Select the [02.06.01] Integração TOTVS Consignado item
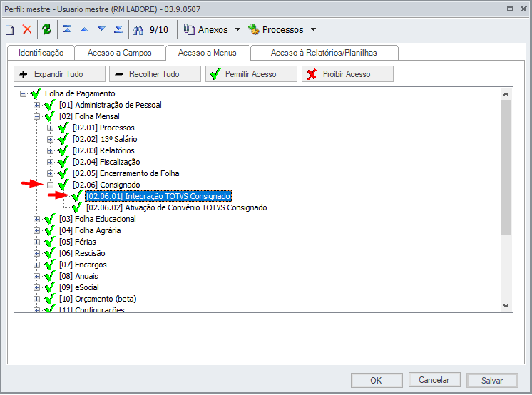Screen dimensions: 532x395 [158, 196]
